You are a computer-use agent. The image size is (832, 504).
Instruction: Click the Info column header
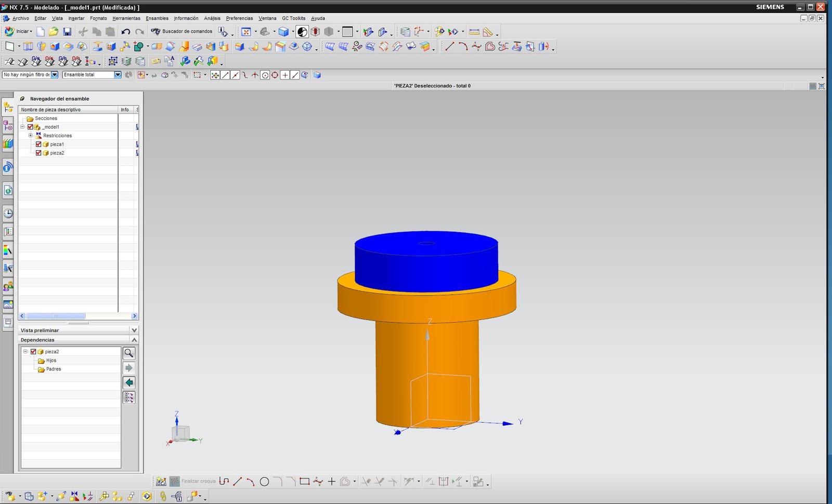click(x=126, y=110)
